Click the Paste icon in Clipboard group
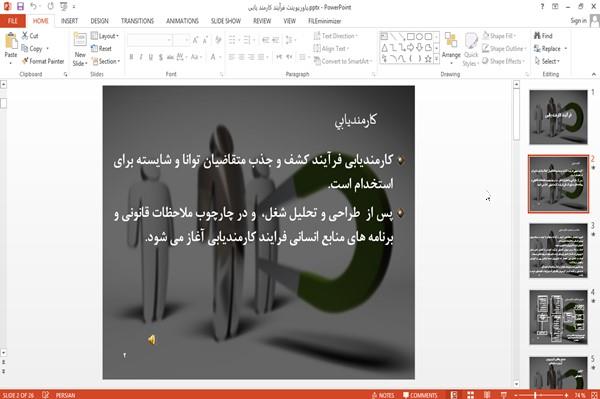The height and width of the screenshot is (399, 600). coord(11,42)
